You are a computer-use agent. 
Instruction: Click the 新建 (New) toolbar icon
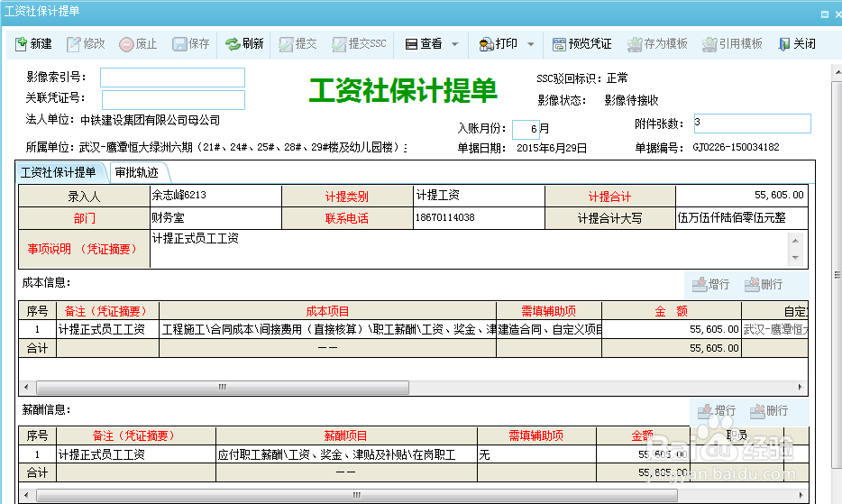[x=21, y=44]
